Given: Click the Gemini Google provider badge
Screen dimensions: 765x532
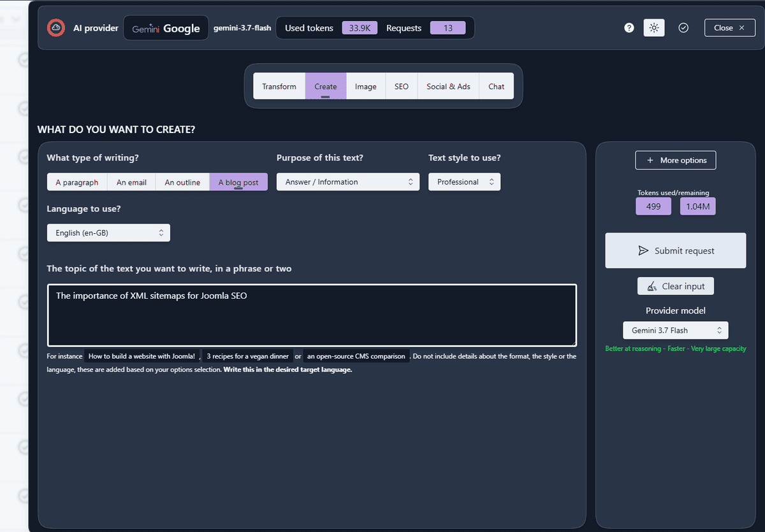Looking at the screenshot, I should [166, 28].
